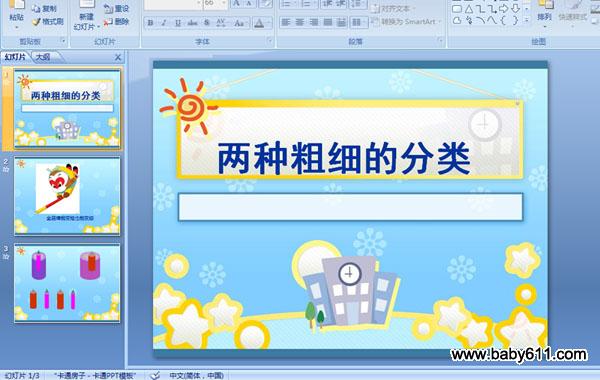Click the Paste (粘贴) button
This screenshot has height=380, width=600.
(16, 15)
